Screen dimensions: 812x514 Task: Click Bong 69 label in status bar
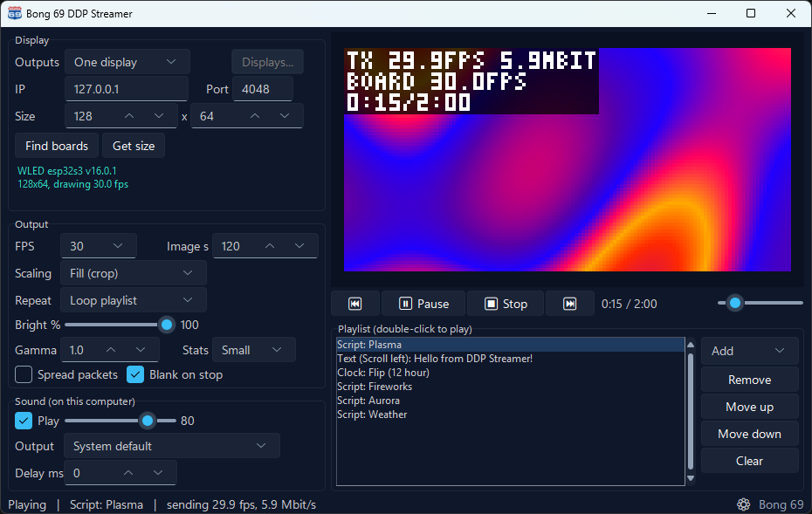tap(781, 504)
